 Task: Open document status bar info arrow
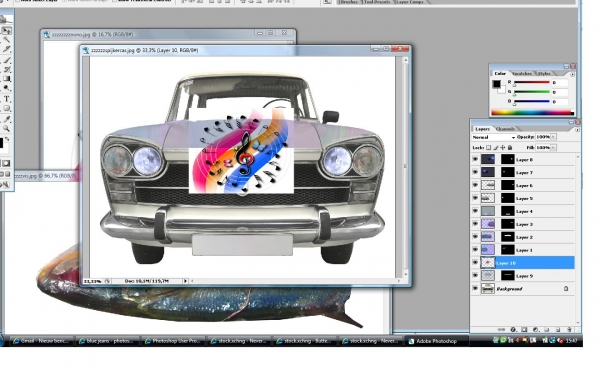tap(185, 281)
